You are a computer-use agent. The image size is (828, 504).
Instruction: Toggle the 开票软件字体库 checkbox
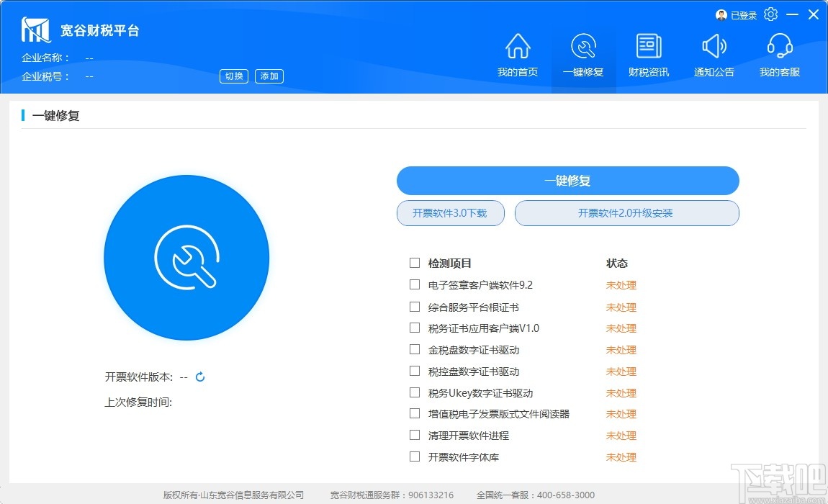pyautogui.click(x=415, y=456)
